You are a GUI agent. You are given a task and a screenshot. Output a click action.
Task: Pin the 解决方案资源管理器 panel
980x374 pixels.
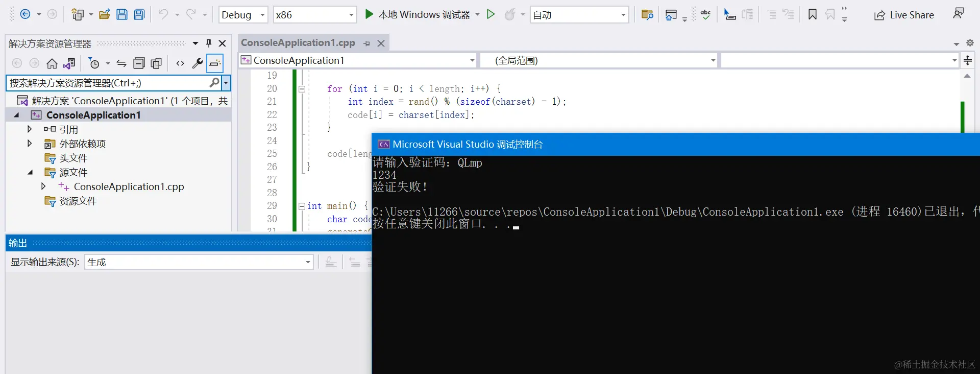(x=209, y=43)
